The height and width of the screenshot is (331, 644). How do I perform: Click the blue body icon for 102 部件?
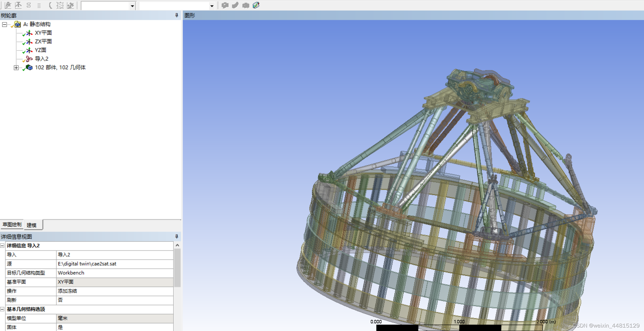(x=29, y=67)
